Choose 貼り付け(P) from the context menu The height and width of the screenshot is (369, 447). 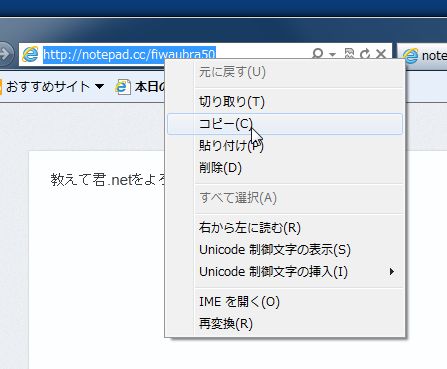285,146
